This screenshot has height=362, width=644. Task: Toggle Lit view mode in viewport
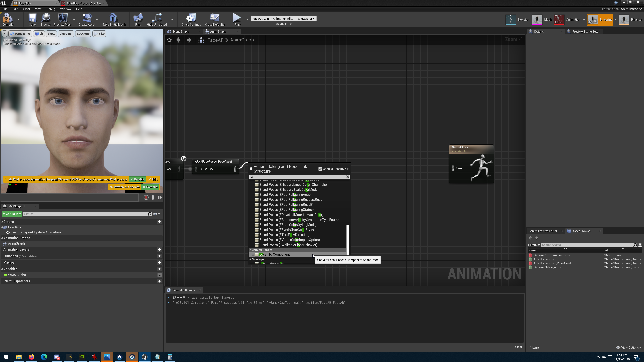click(39, 34)
